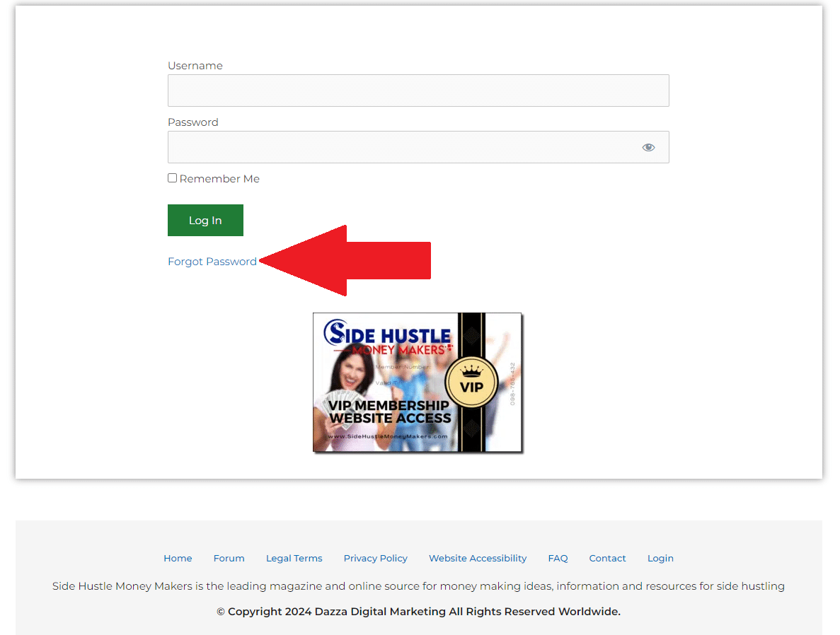This screenshot has width=840, height=635.
Task: Click into the Username input field
Action: (418, 91)
